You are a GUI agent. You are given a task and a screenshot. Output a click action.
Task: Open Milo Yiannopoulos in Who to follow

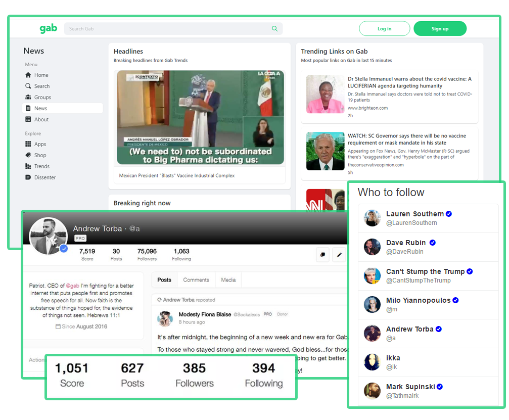pos(428,304)
